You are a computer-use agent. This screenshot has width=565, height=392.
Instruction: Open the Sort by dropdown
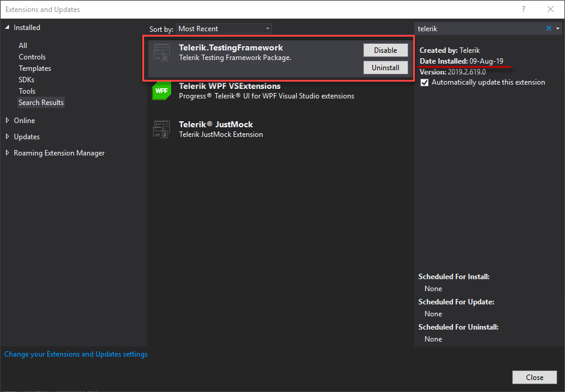[225, 29]
